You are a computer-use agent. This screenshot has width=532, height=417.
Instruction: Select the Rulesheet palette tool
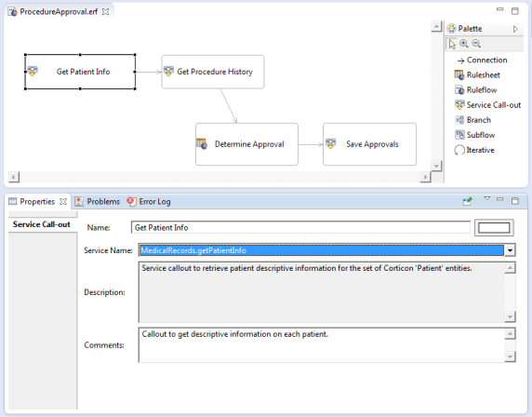tap(477, 74)
